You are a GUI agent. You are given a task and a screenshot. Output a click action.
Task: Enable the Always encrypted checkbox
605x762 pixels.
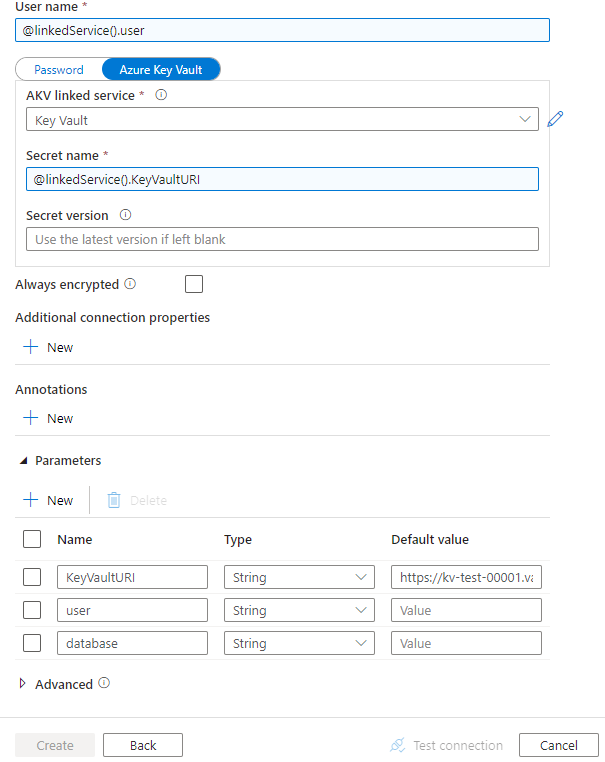[194, 285]
